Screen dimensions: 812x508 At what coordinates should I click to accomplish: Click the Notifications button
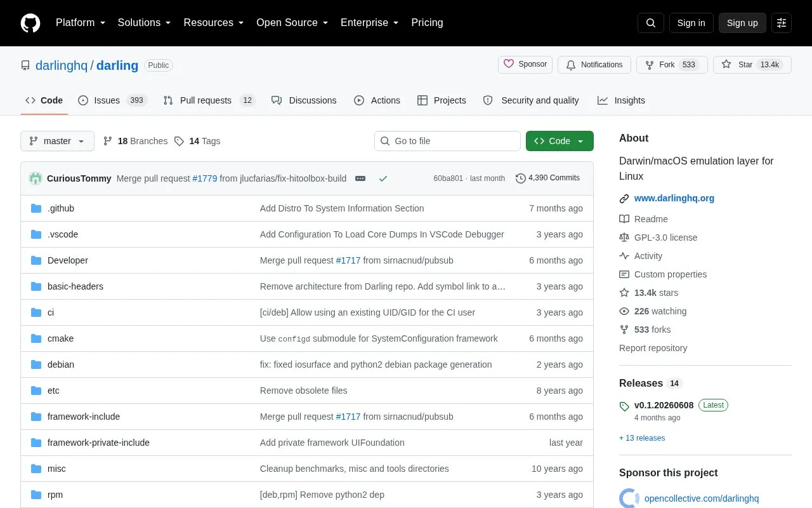click(x=594, y=65)
